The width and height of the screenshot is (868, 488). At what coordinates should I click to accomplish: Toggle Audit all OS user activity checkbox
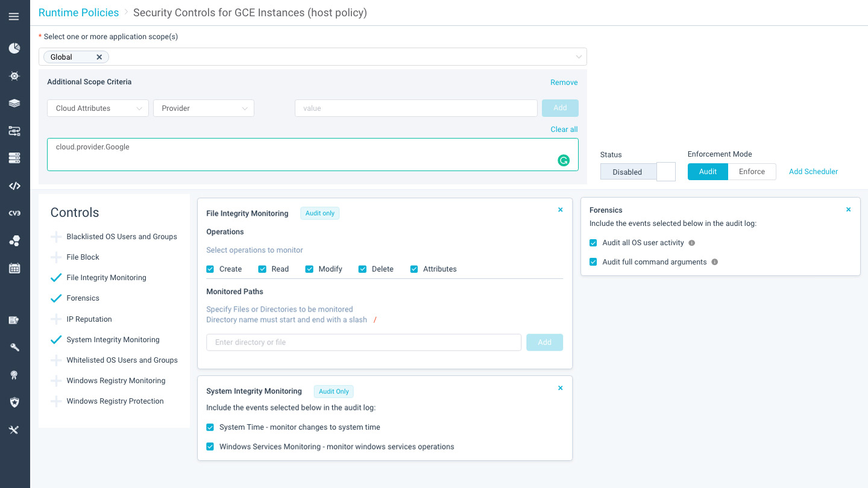(x=593, y=243)
